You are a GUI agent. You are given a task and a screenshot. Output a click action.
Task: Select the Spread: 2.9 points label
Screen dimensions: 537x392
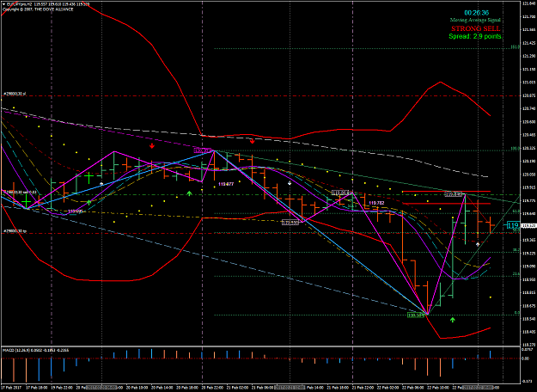[475, 36]
